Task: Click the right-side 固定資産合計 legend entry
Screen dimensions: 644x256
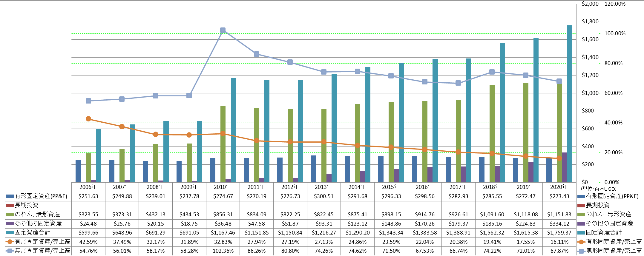Action: (x=599, y=232)
